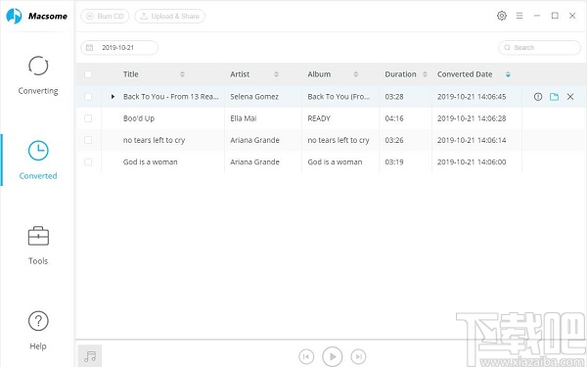Click duration 04:16
The width and height of the screenshot is (588, 367).
tap(394, 118)
